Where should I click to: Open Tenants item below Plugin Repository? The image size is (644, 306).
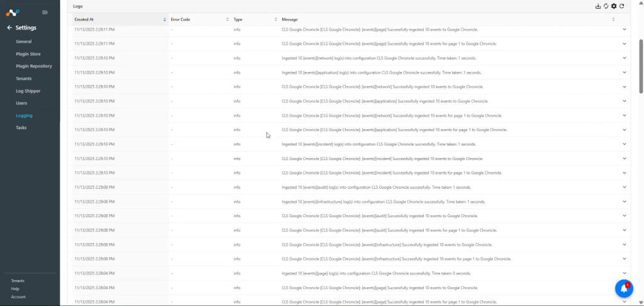(23, 78)
